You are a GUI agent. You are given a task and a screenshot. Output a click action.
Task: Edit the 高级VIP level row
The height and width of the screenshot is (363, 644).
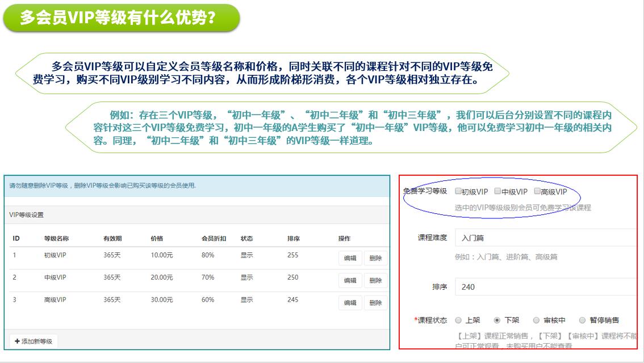pyautogui.click(x=350, y=303)
